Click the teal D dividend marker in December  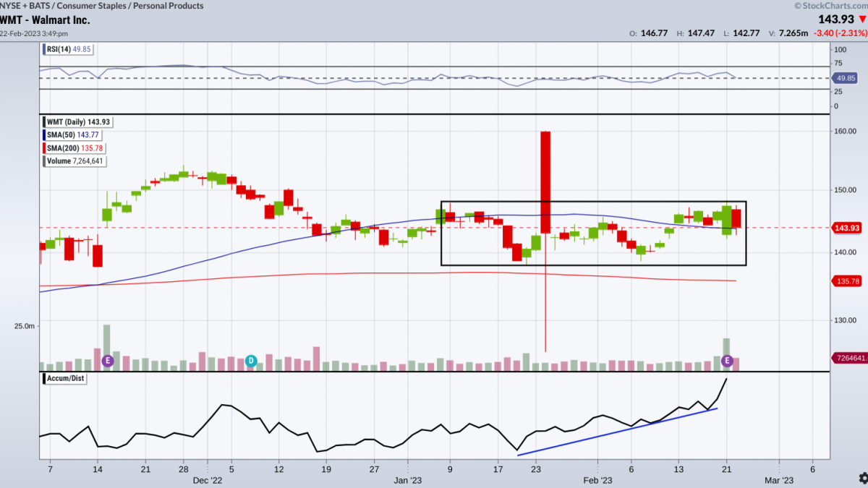click(x=251, y=360)
